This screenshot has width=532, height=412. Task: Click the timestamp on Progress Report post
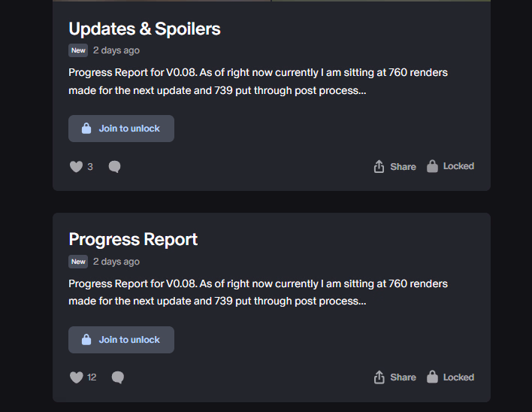116,262
